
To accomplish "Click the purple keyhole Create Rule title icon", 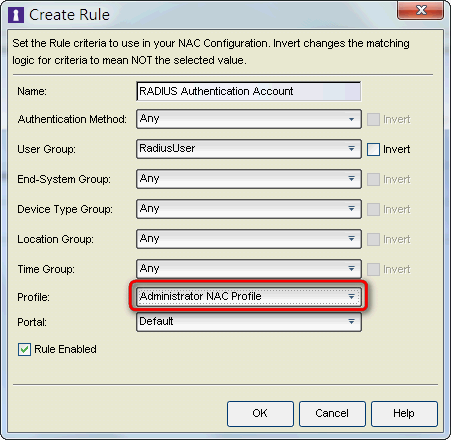I will point(16,15).
